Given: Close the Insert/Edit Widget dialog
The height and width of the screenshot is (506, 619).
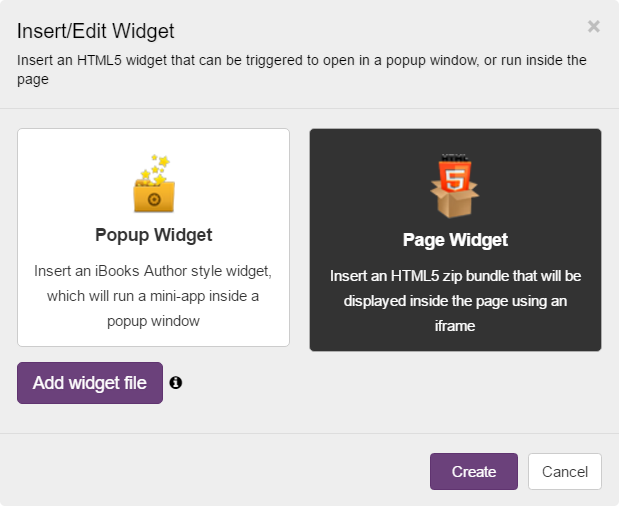Looking at the screenshot, I should 594,27.
